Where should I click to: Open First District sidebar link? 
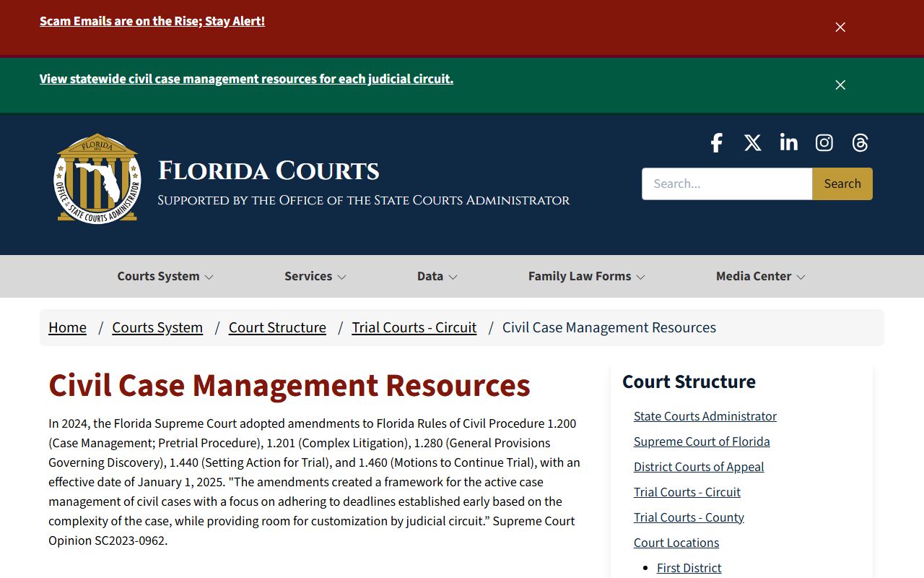(689, 568)
